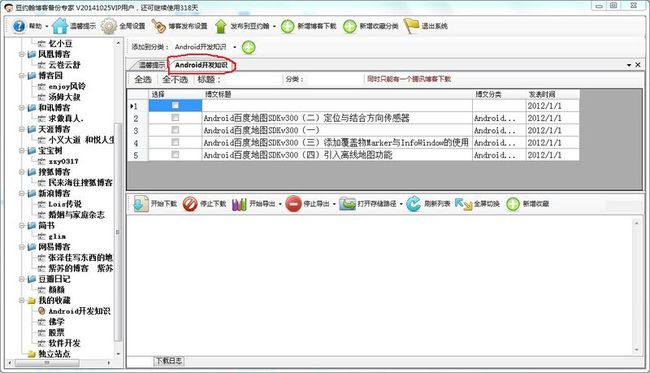Click the 标题 filter input field
Viewport: 650px width, 373px height.
(252, 79)
